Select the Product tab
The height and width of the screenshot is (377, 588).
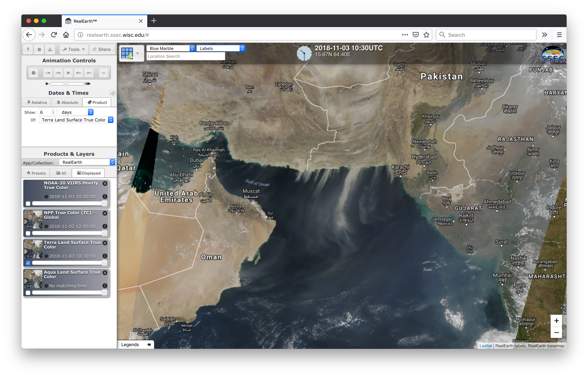(x=97, y=102)
